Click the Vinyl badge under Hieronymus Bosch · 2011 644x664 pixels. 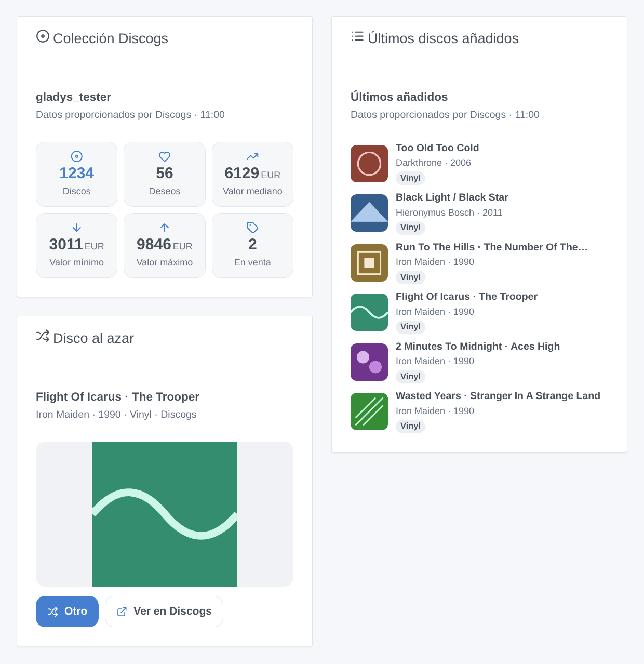point(410,228)
